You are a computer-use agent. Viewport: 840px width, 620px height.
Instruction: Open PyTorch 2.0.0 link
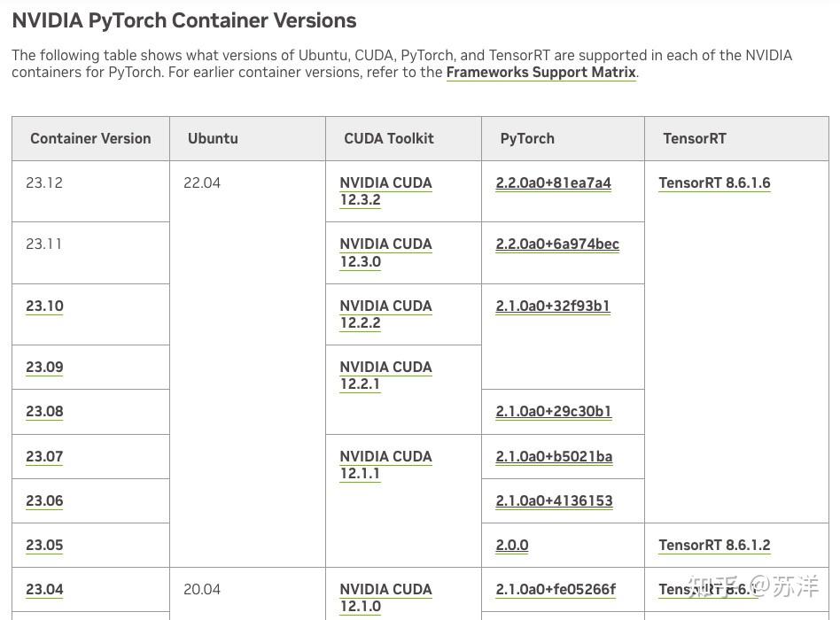512,545
